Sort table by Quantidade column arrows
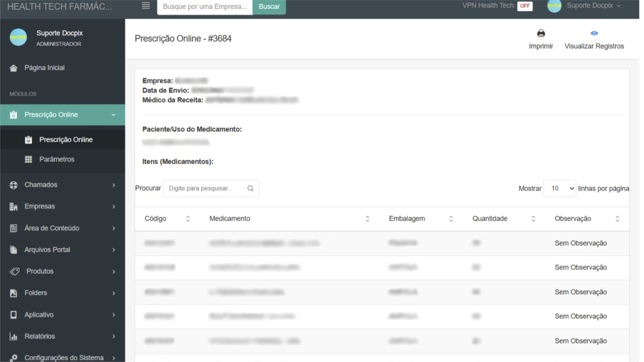The image size is (644, 362). tap(533, 219)
